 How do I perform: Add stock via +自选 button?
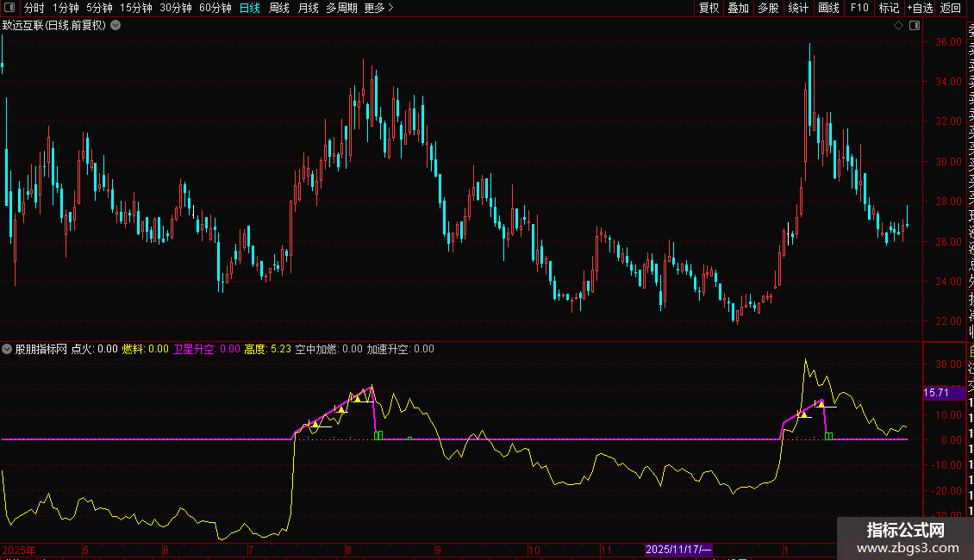click(919, 9)
